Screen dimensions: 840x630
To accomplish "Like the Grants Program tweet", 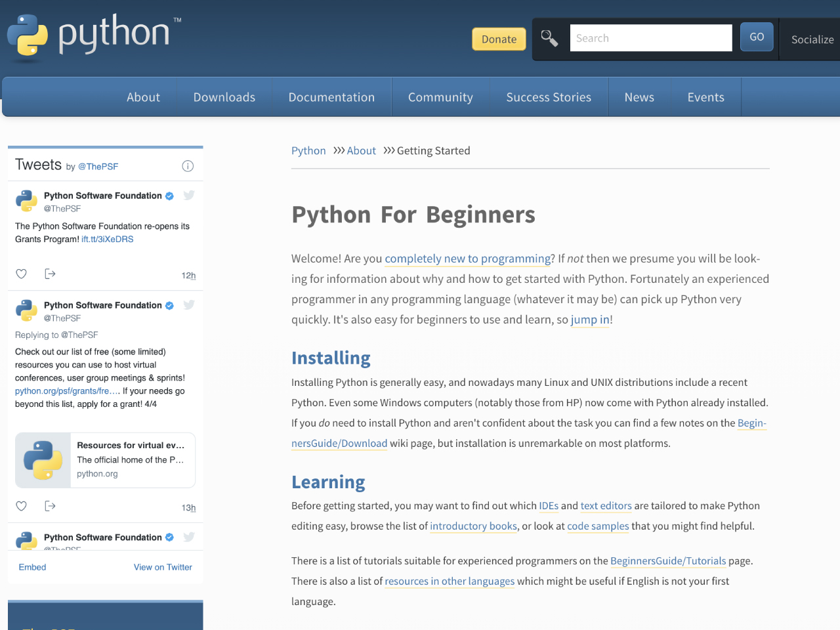I will [21, 274].
